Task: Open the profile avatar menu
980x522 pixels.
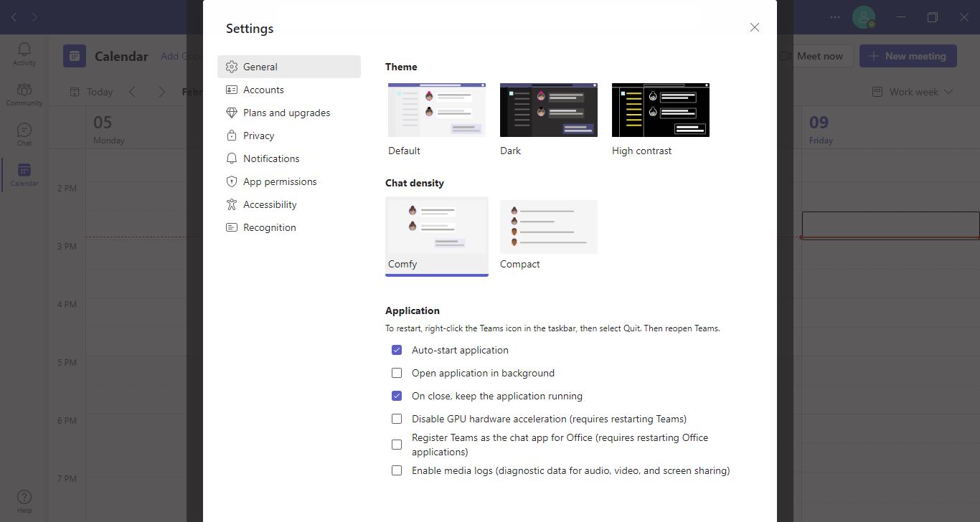Action: click(864, 17)
